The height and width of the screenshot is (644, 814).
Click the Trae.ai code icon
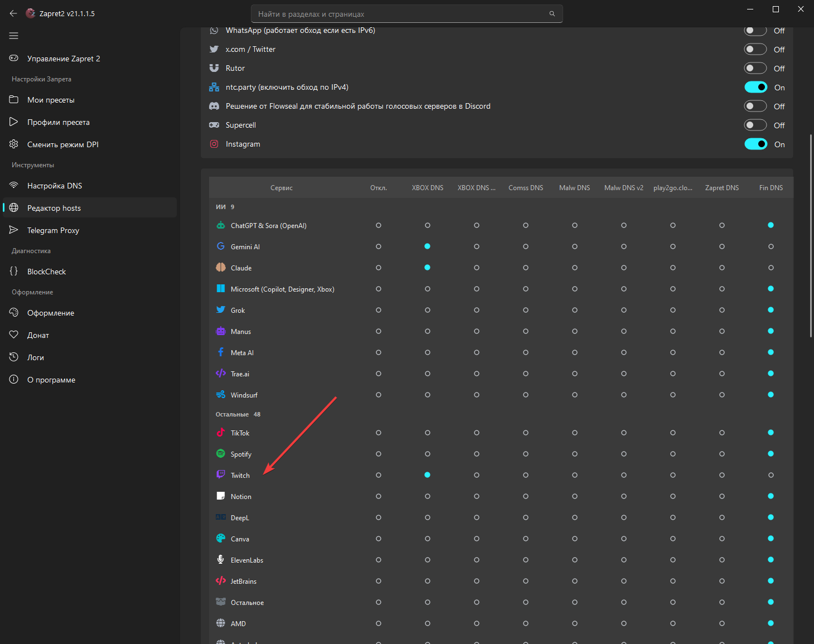coord(221,374)
